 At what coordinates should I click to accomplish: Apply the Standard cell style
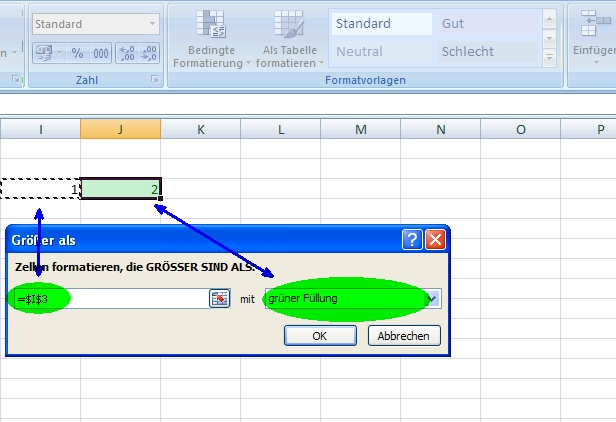[x=381, y=24]
